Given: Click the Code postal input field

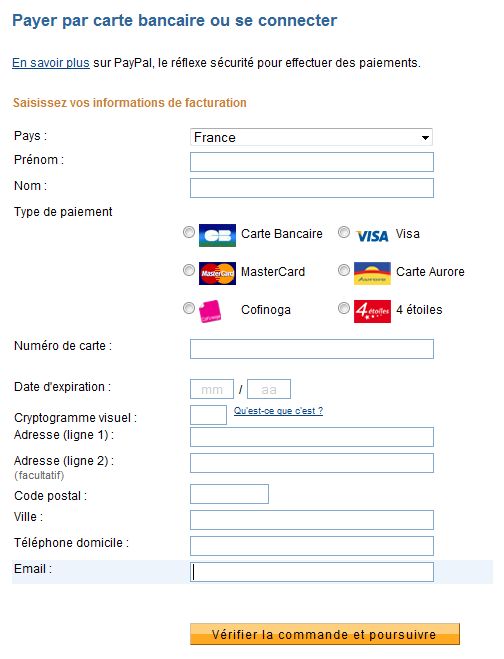Looking at the screenshot, I should point(229,494).
